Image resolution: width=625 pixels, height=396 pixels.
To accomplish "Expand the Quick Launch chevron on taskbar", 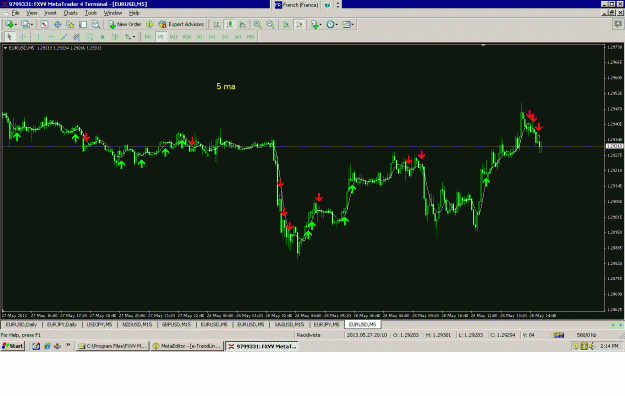I will 68,345.
